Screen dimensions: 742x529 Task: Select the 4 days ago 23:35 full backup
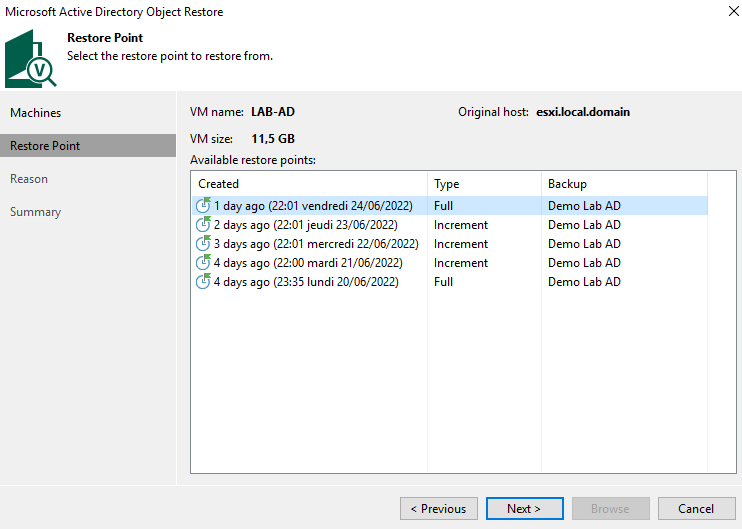point(450,282)
